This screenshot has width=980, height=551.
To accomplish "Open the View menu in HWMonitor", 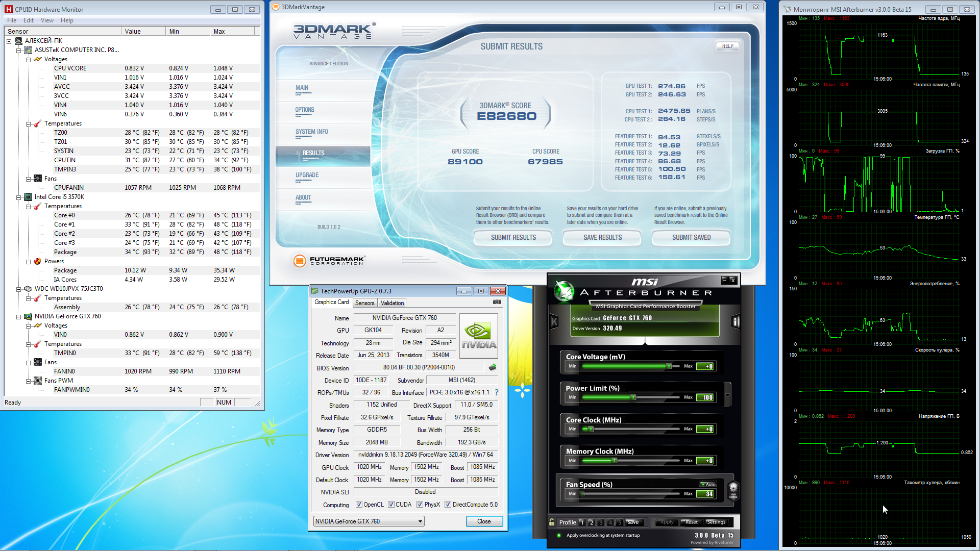I will pyautogui.click(x=47, y=20).
